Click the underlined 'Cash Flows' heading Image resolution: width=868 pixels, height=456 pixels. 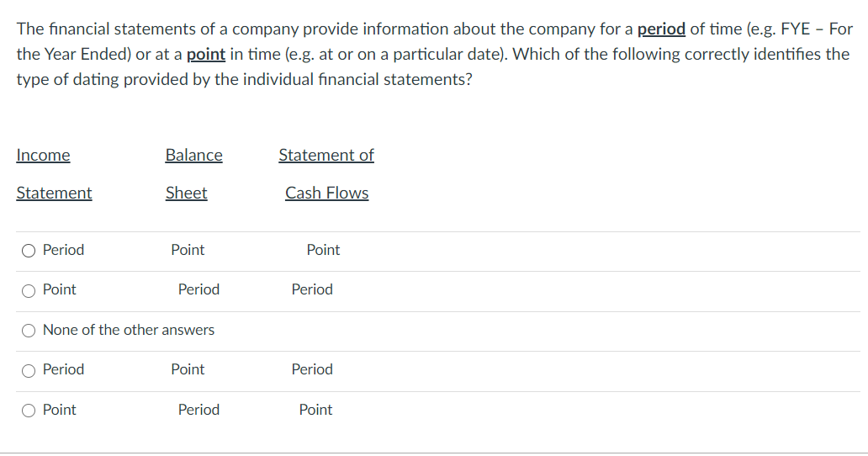coord(326,193)
